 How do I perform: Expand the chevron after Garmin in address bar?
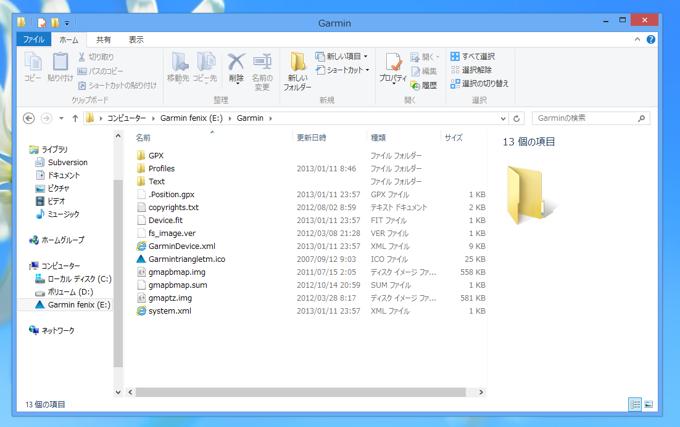271,118
